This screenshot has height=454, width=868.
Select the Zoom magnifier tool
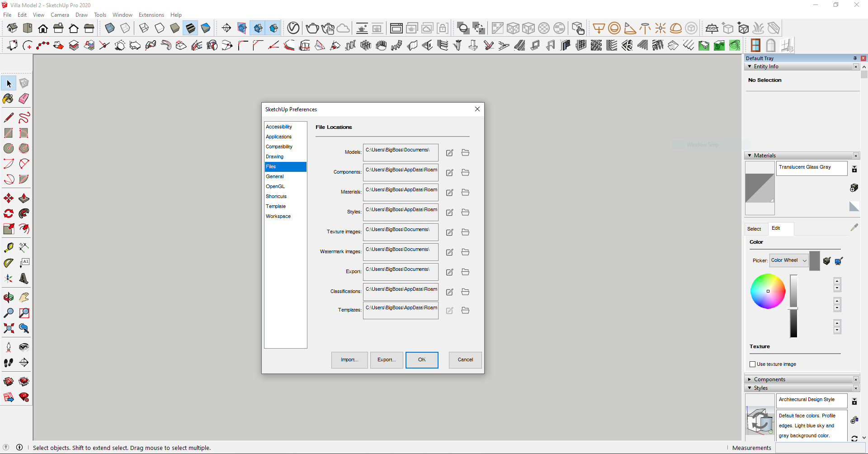coord(9,313)
